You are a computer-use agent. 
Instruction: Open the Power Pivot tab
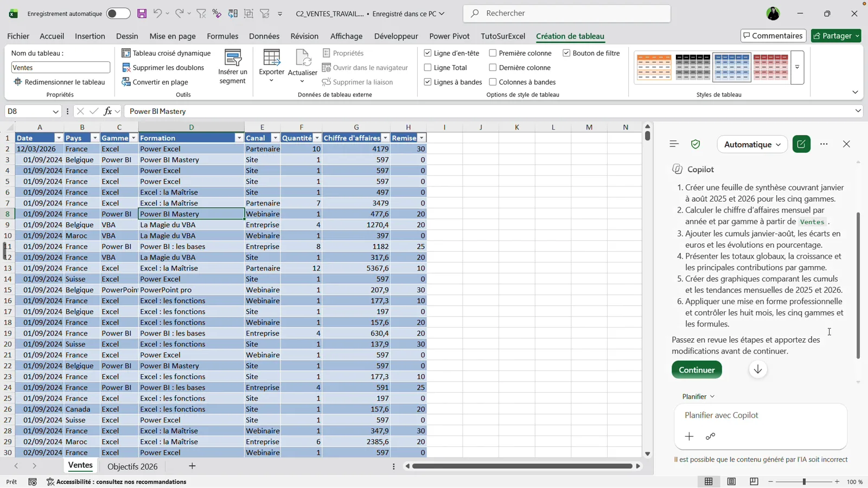coord(449,36)
